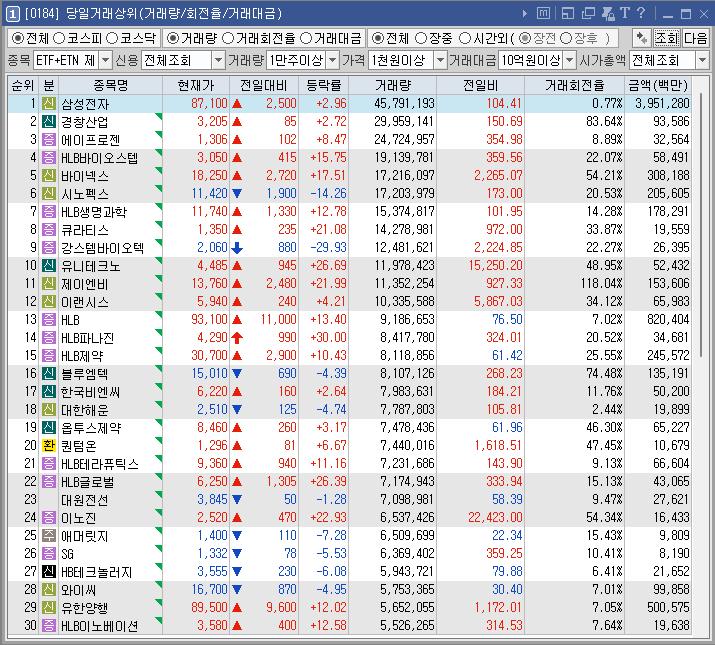Open the 거래대금 10억원이상 dropdown
715x645 pixels.
click(570, 60)
